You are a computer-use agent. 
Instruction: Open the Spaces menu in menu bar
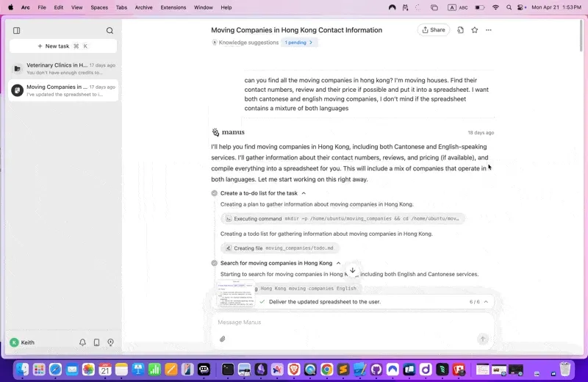click(98, 7)
